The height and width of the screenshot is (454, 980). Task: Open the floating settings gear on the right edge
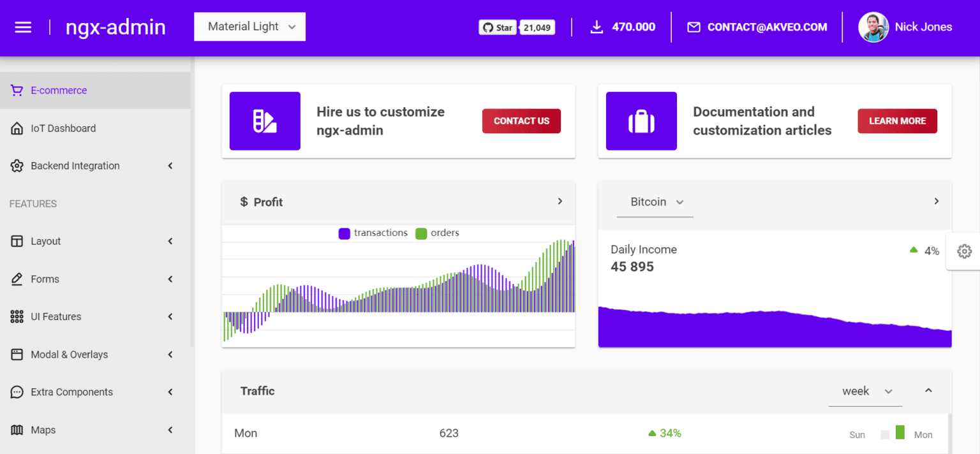click(x=963, y=252)
